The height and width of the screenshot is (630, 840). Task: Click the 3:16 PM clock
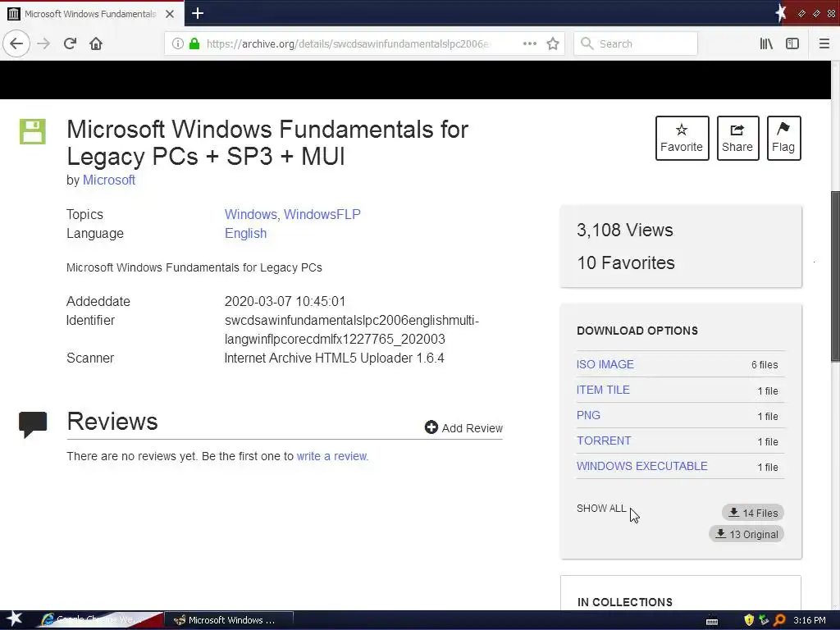(810, 620)
